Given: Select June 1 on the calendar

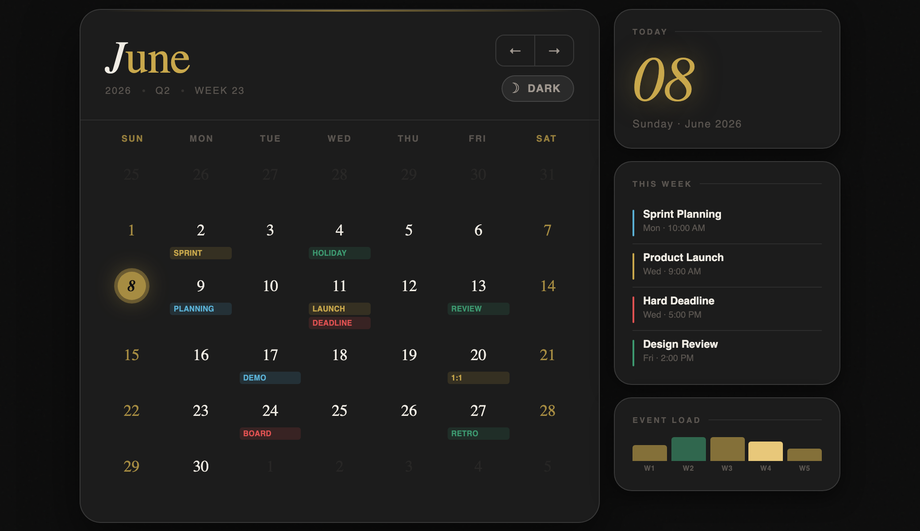Looking at the screenshot, I should [x=131, y=231].
